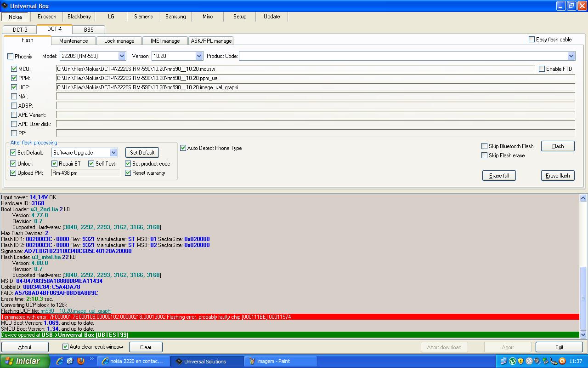Tick the APE Variant checkbox

[x=14, y=115]
